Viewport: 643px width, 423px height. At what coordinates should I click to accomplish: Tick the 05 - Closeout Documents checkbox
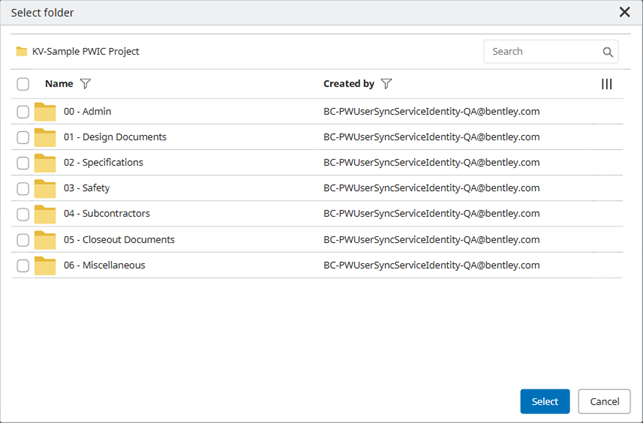point(23,240)
